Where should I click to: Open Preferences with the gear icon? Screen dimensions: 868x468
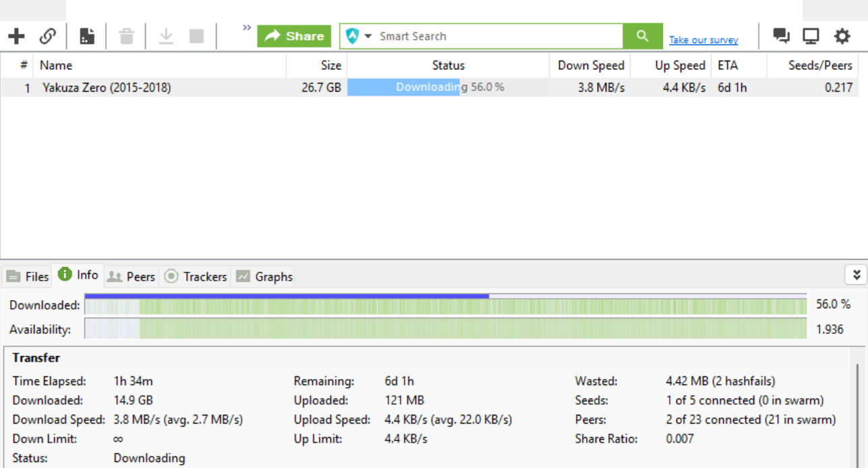coord(842,36)
